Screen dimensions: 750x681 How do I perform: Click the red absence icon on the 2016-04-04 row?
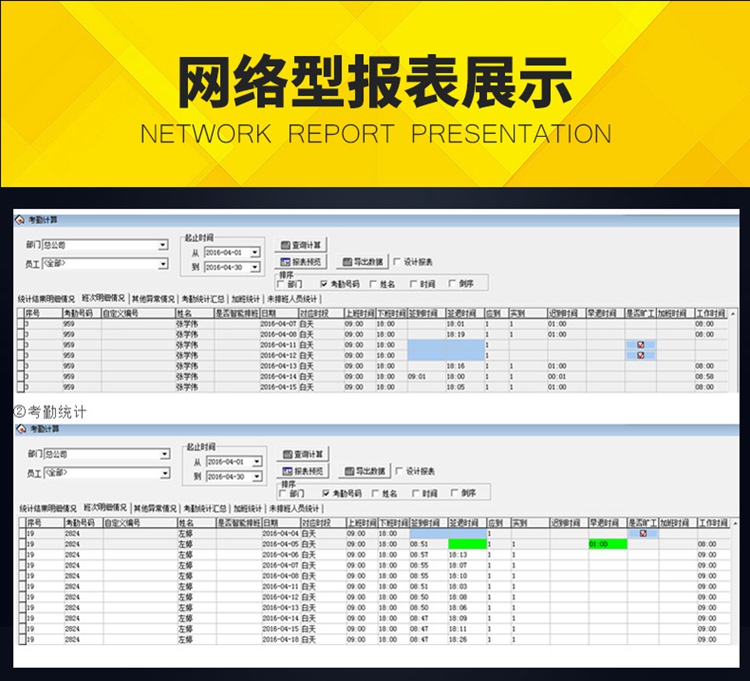(x=642, y=534)
